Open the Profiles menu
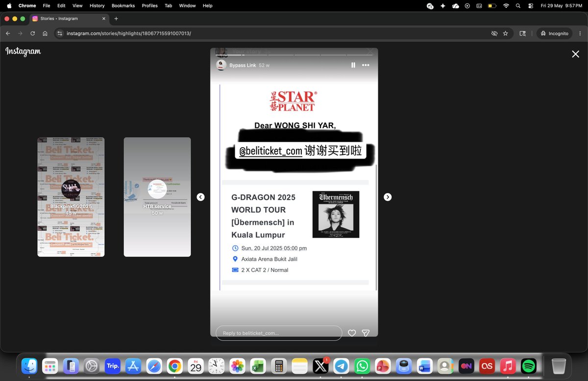588x381 pixels. tap(149, 5)
